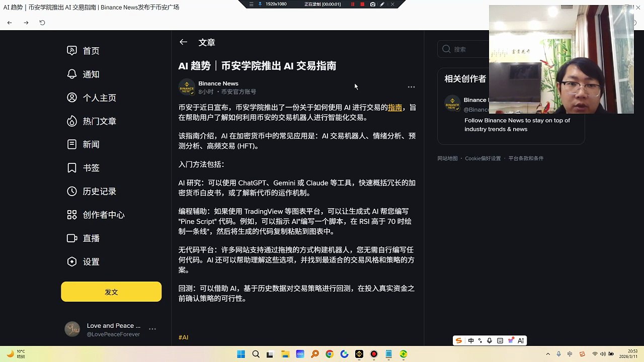Click the grid icon beside 创作者中心
The height and width of the screenshot is (362, 644).
tap(72, 215)
